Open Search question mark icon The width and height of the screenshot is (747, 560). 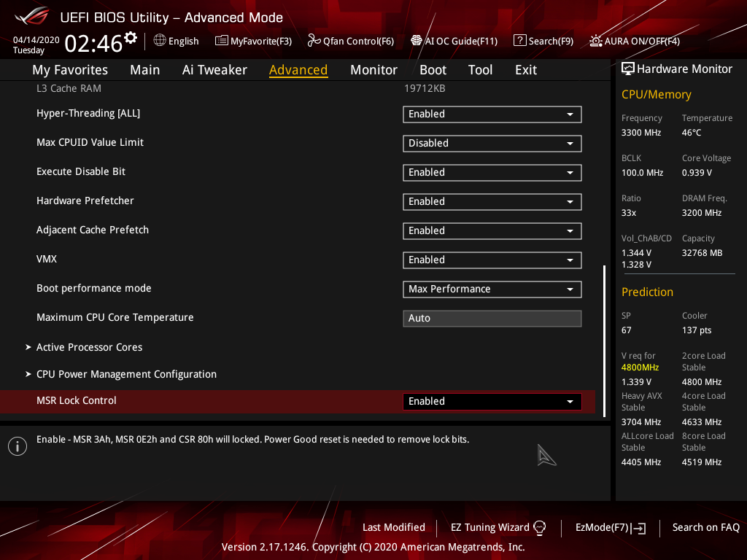[x=519, y=41]
